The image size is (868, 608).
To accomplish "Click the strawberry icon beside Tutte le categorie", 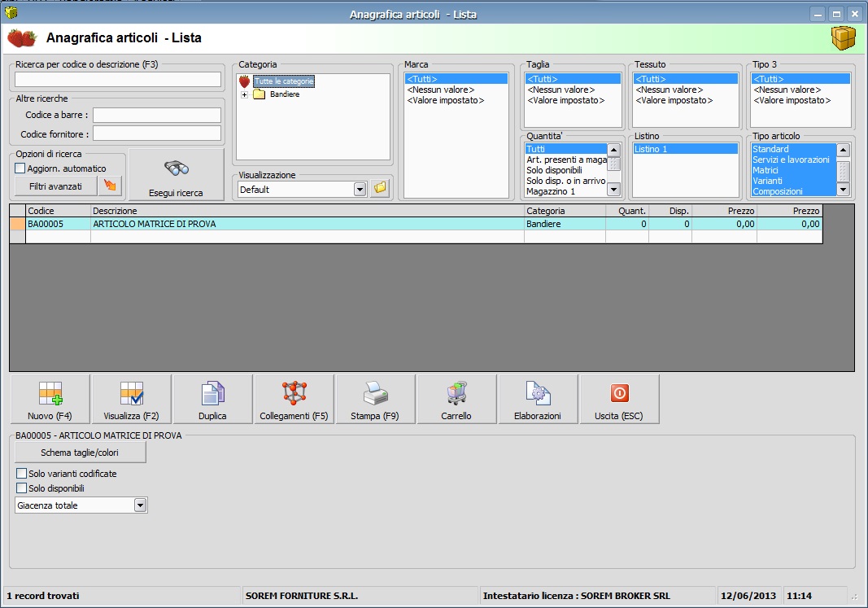I will click(x=245, y=81).
